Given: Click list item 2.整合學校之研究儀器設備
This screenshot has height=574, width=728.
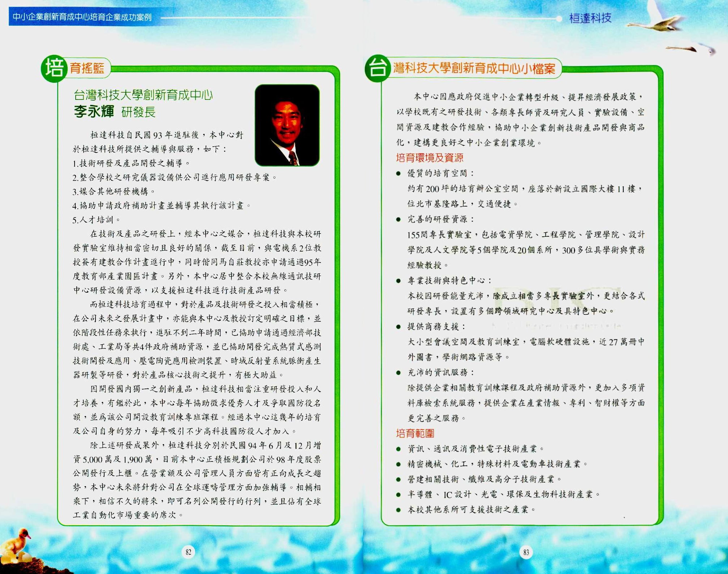Looking at the screenshot, I should 175,177.
